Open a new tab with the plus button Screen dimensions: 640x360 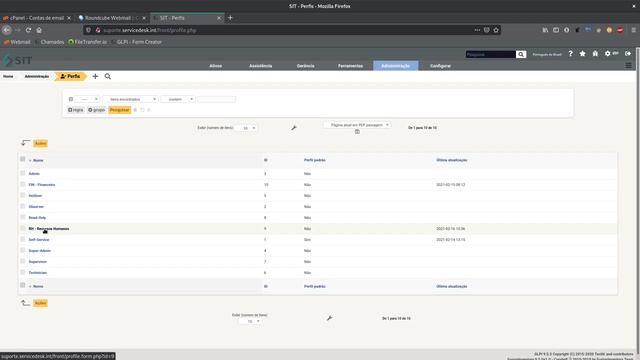pos(230,18)
